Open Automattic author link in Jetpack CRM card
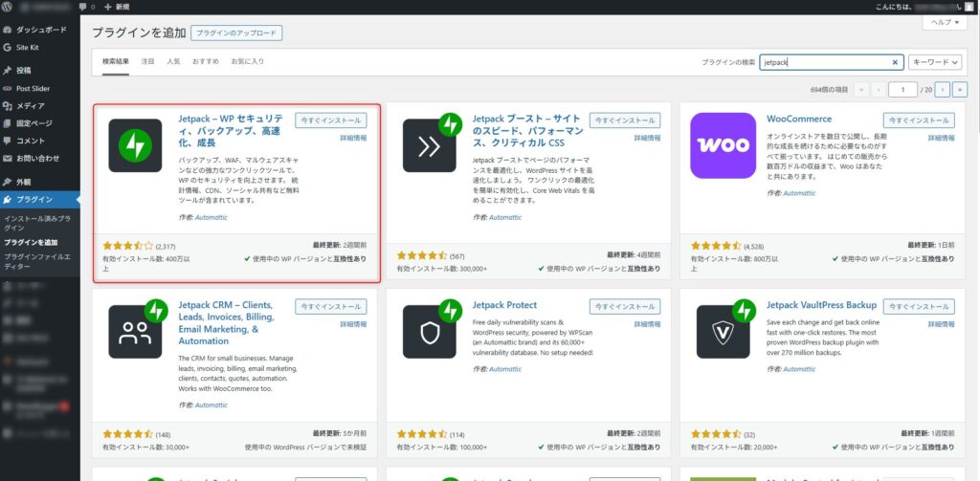The image size is (980, 481). click(x=212, y=404)
